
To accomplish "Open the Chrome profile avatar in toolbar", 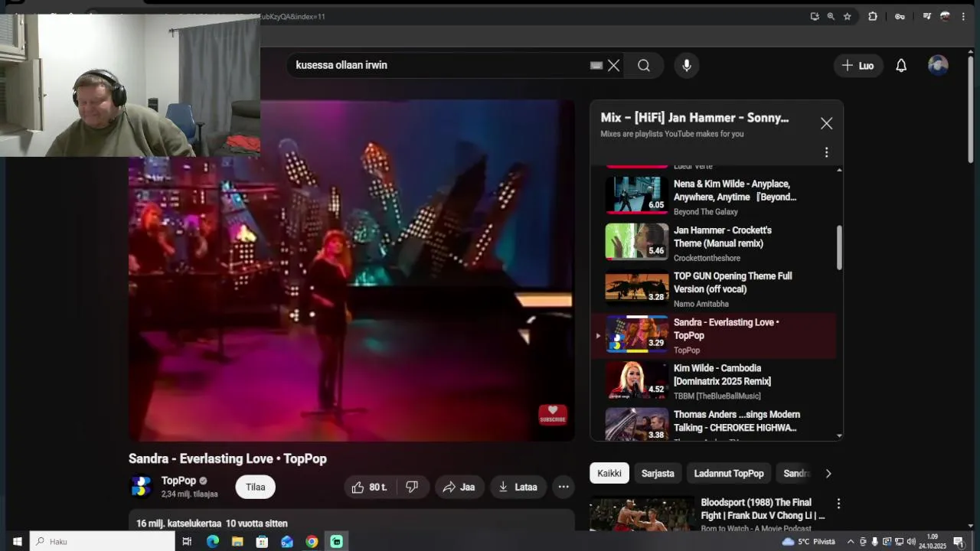I will 946,16.
